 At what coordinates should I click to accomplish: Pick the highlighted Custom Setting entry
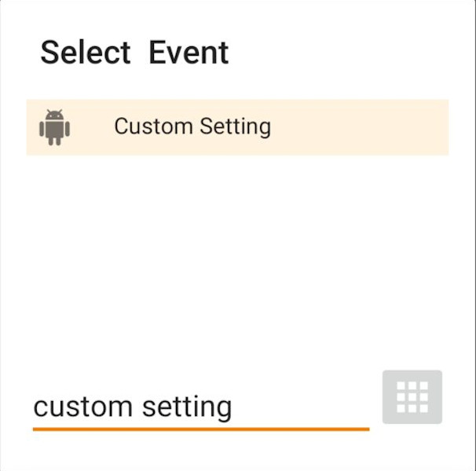coord(237,127)
